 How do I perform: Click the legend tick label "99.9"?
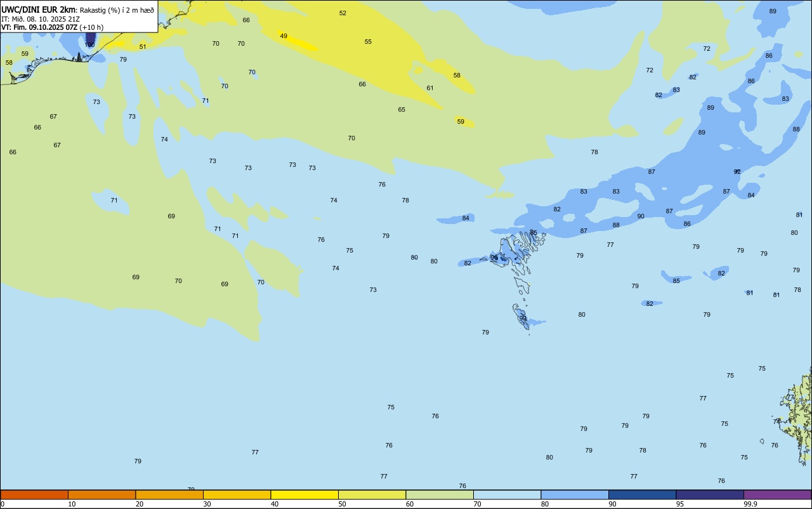click(750, 504)
